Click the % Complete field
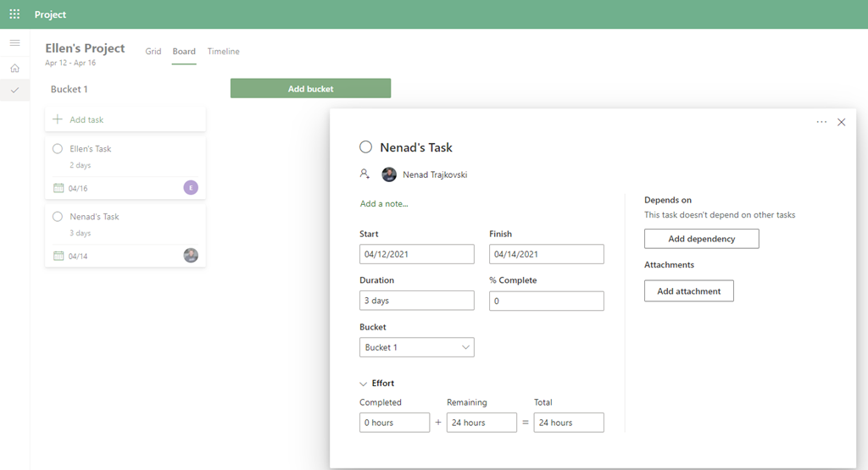The height and width of the screenshot is (470, 868). [x=546, y=301]
